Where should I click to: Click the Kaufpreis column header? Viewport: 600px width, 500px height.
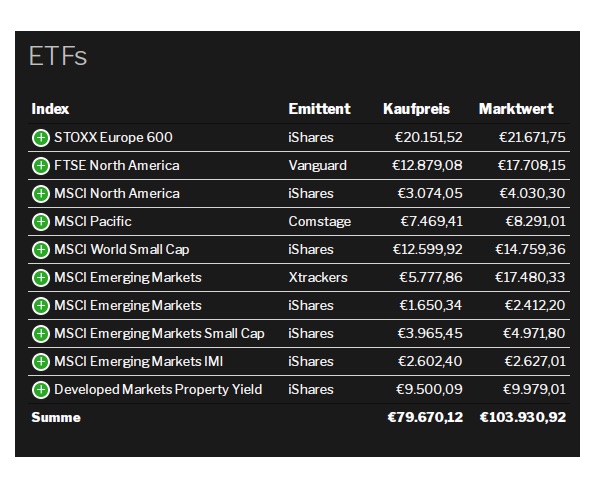click(416, 109)
